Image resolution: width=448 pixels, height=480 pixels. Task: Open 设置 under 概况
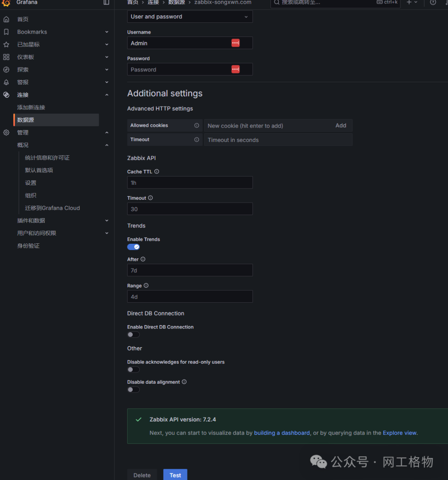31,183
